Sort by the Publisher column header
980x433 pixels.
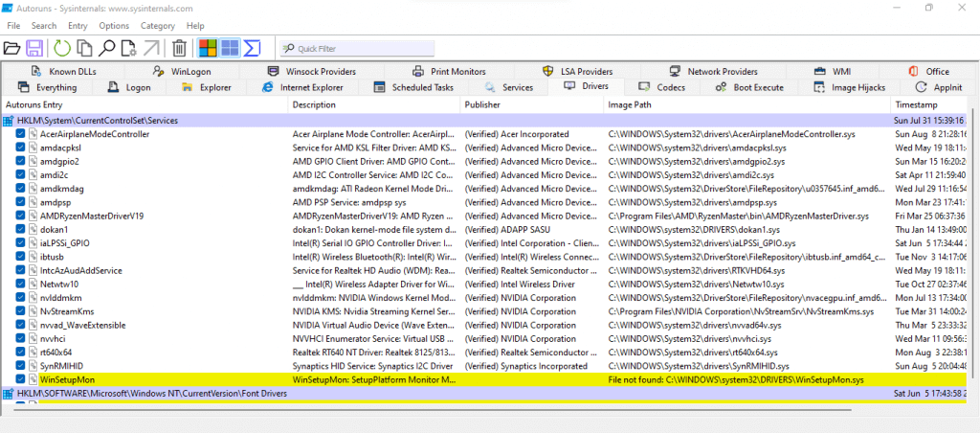[482, 103]
